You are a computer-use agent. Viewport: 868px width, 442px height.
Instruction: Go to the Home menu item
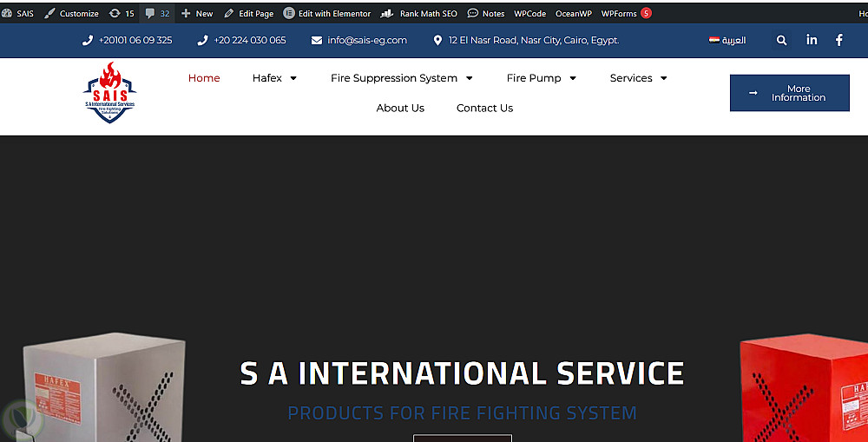[x=204, y=78]
